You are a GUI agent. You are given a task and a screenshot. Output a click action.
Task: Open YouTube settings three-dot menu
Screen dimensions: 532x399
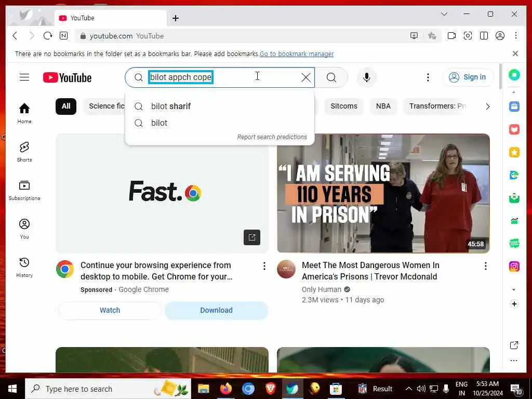(x=428, y=77)
